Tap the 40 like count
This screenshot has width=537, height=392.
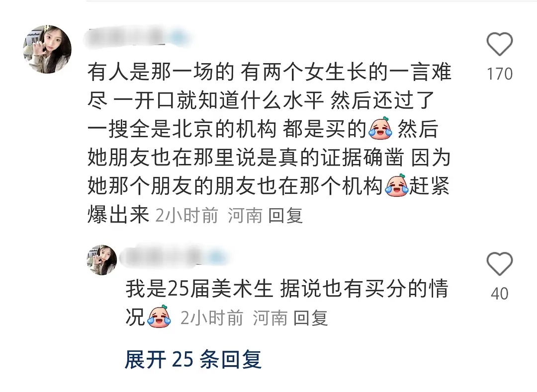(x=499, y=294)
